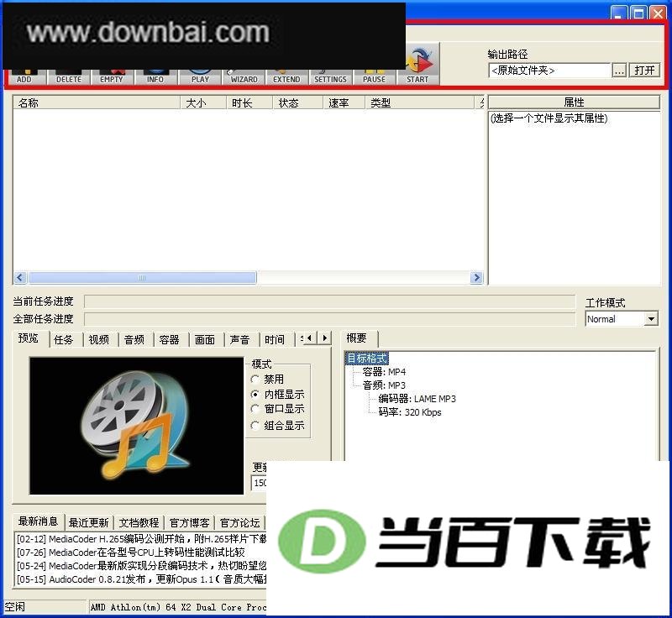The image size is (672, 618).
Task: Click the START conversion icon
Action: [x=417, y=65]
